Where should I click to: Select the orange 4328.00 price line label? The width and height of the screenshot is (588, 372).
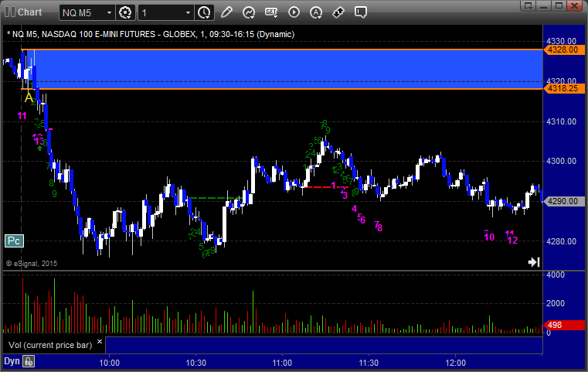click(563, 49)
